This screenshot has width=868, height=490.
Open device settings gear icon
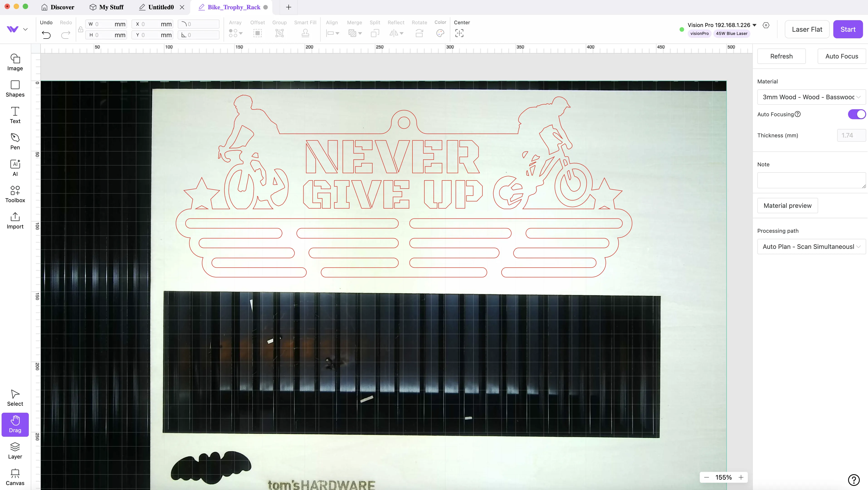[x=766, y=25]
